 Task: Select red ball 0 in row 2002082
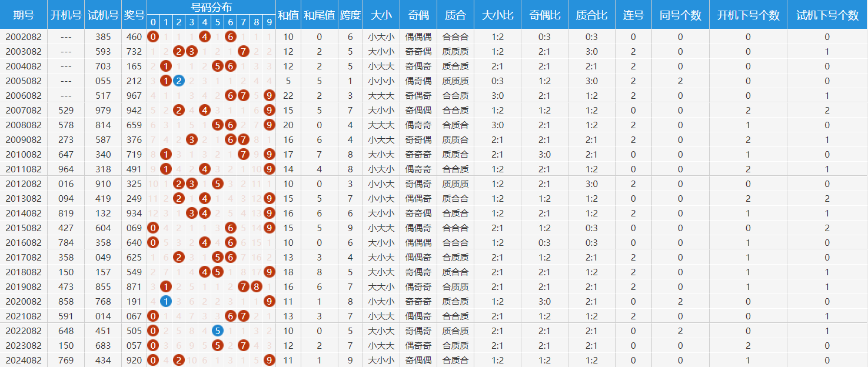(153, 36)
